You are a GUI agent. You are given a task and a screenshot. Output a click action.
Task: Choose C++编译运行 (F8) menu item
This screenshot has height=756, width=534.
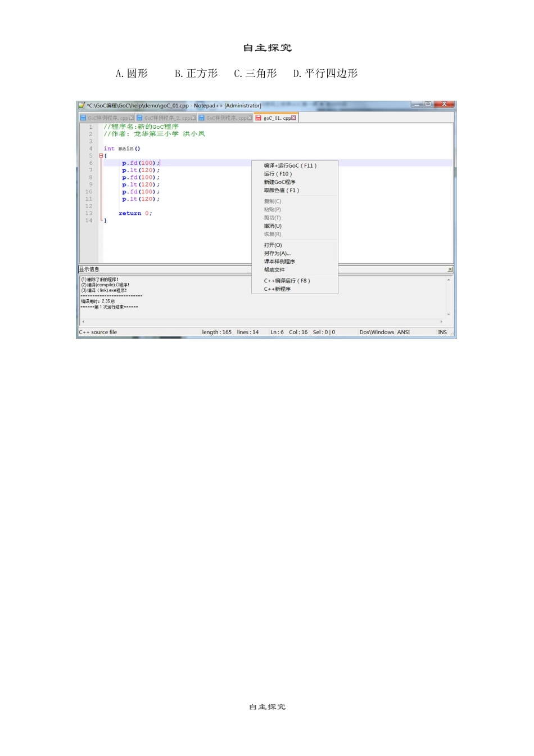(x=287, y=281)
